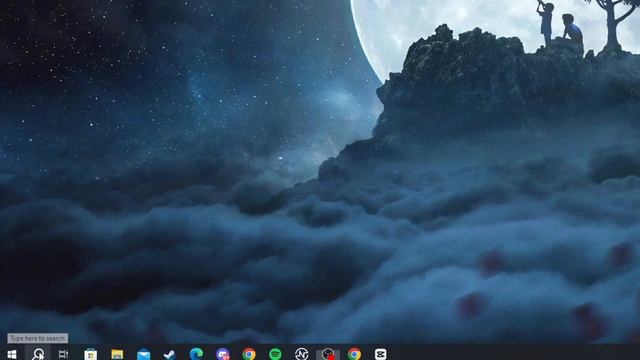Open the Mail app on the taskbar
The image size is (640, 360).
pos(144,354)
